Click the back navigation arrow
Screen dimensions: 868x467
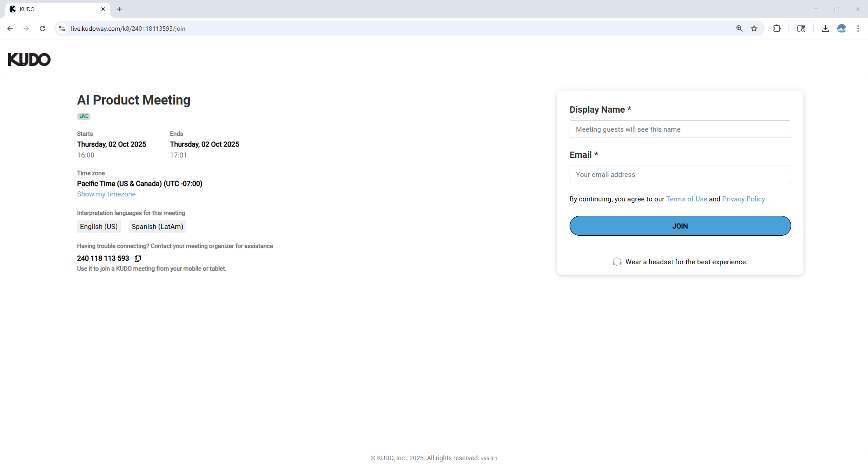click(10, 29)
